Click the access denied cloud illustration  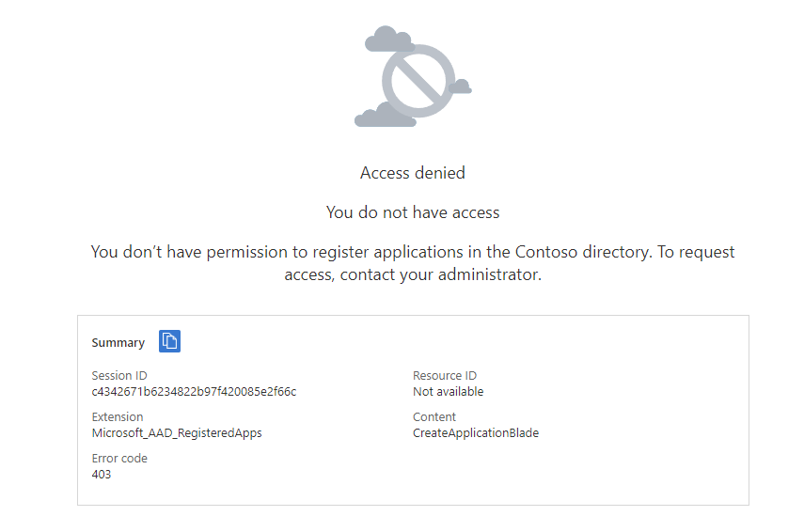click(413, 76)
